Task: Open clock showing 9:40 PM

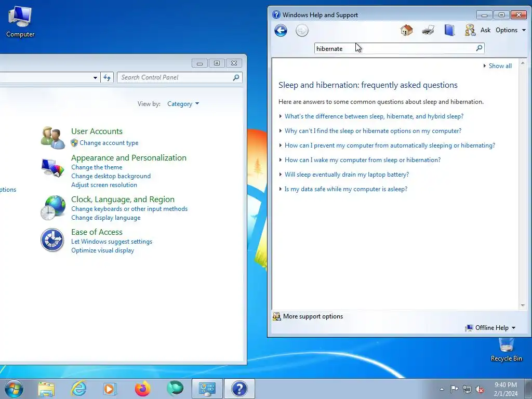Action: pos(506,389)
